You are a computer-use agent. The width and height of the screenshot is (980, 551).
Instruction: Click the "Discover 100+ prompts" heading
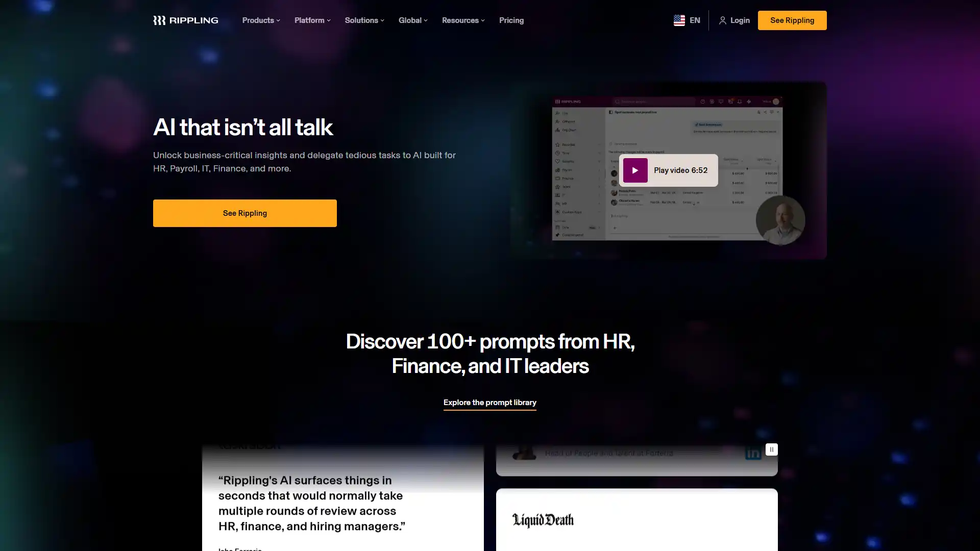click(x=490, y=354)
